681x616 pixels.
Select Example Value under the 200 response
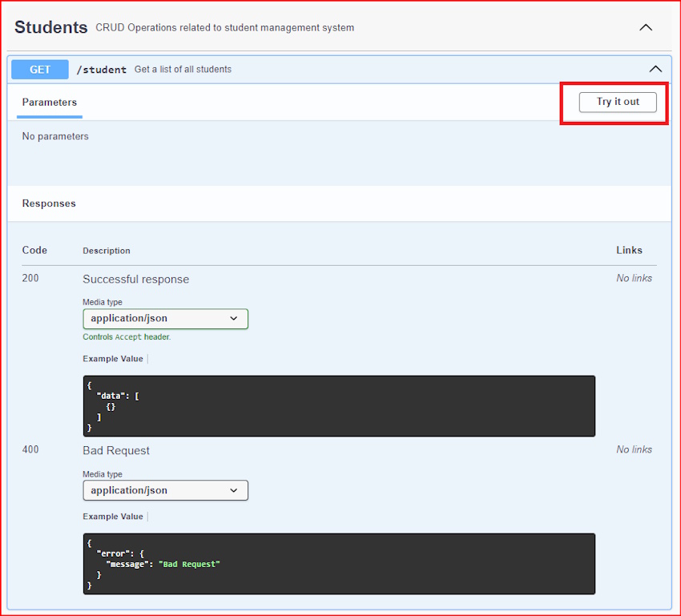pos(113,359)
